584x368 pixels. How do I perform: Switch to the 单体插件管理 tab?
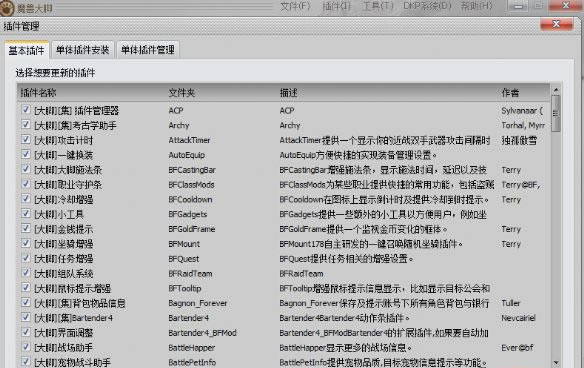tap(148, 50)
